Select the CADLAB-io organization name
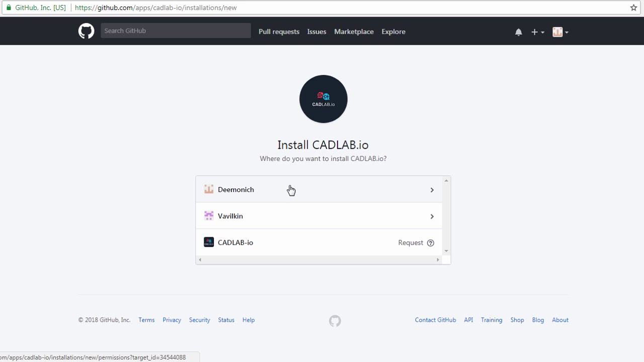This screenshot has width=644, height=362. pos(235,242)
